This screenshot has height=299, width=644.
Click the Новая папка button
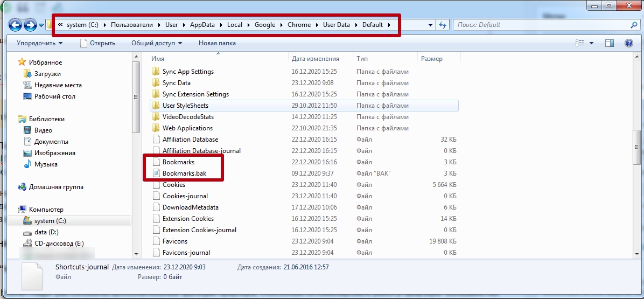217,43
